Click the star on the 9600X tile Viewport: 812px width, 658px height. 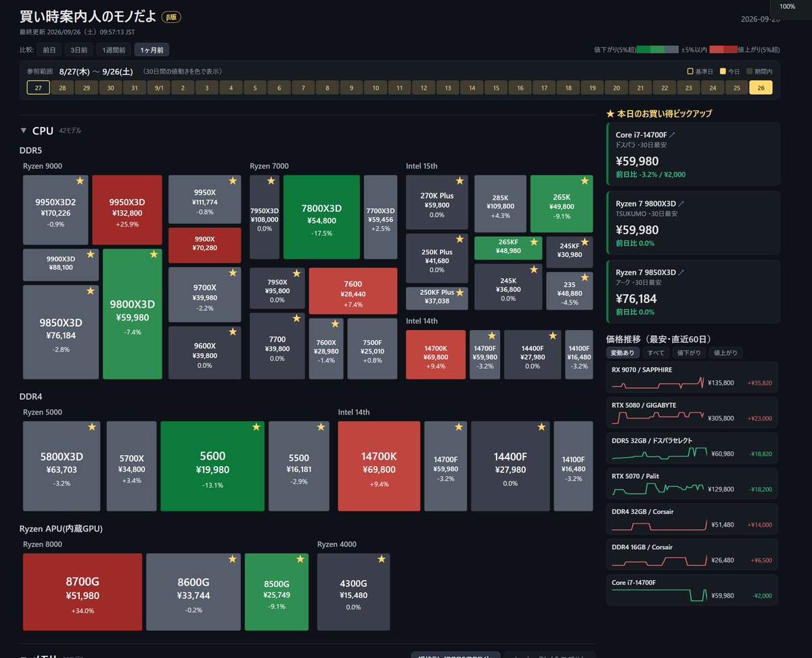coord(233,332)
